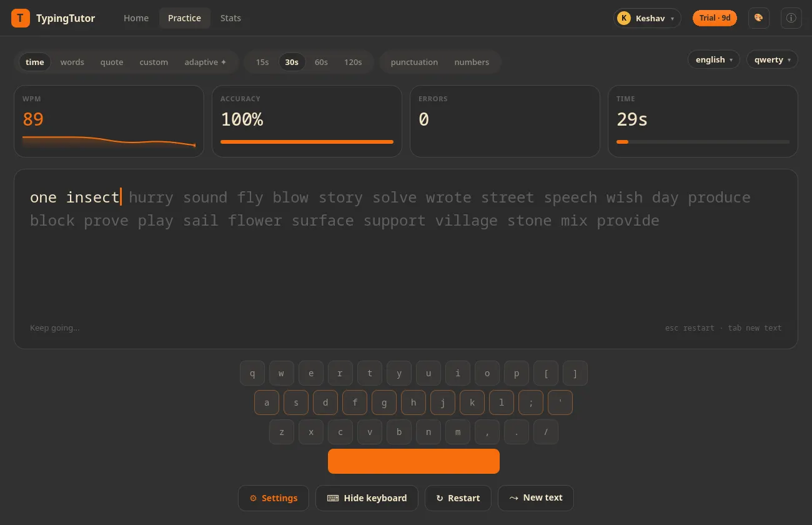Screen dimensions: 812x525
Task: Click Keshav's avatar circle
Action: 623,18
